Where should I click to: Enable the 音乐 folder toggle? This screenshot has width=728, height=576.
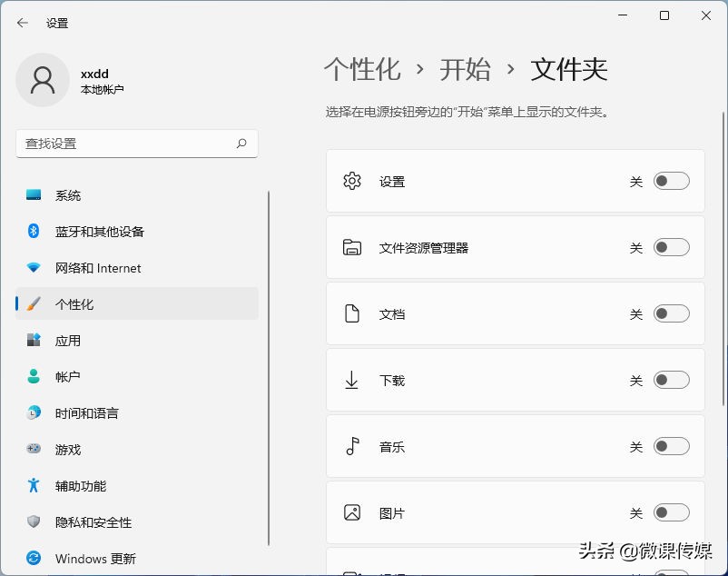point(672,446)
